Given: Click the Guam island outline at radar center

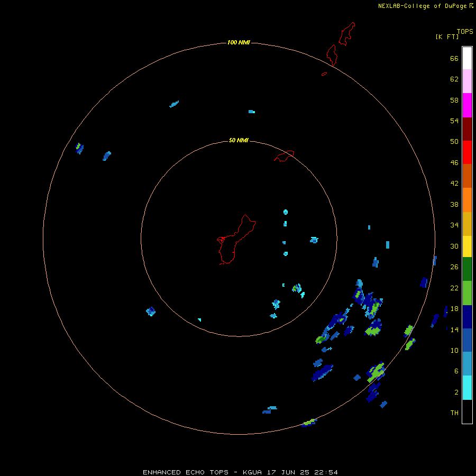Looking at the screenshot, I should [236, 240].
